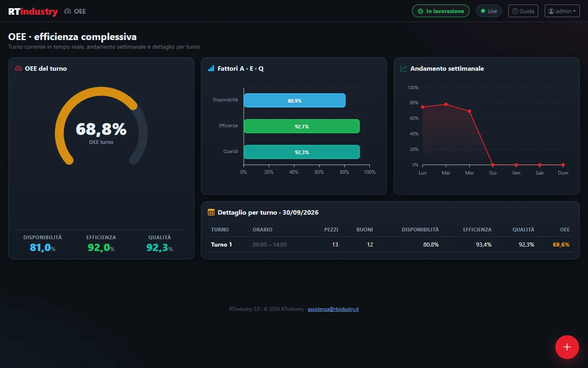588x368 pixels.
Task: Click the Mer data point on weekly chart
Action: coord(469,111)
